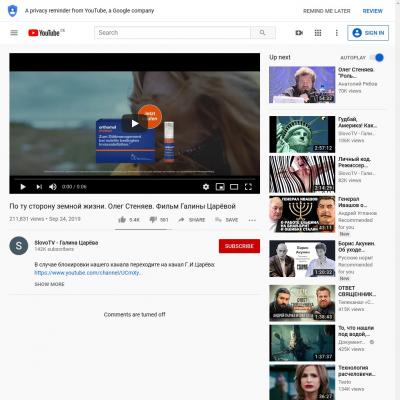Screen dimensions: 400x400
Task: Dislike the video with thumbs down
Action: coord(153,220)
